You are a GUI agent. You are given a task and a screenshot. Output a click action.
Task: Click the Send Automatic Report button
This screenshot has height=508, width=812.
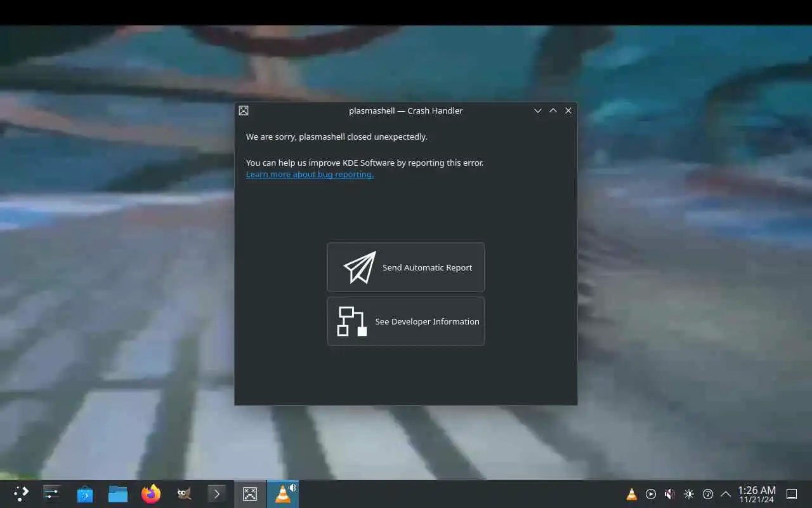(405, 267)
